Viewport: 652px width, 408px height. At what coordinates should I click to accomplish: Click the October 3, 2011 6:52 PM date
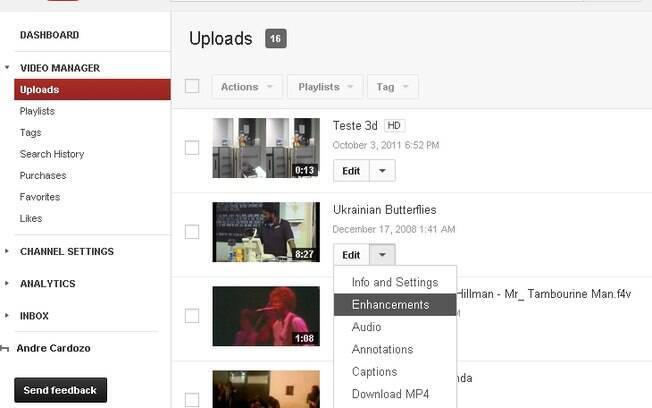click(x=386, y=145)
